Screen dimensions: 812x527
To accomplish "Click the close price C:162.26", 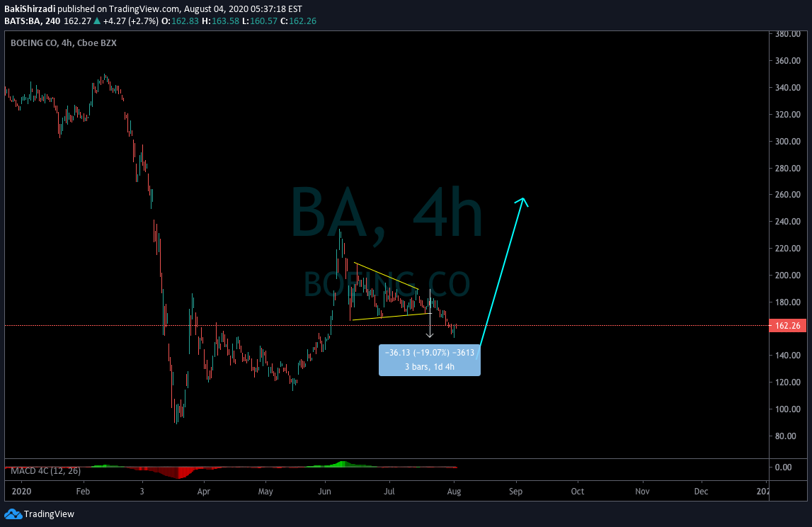I will click(298, 21).
